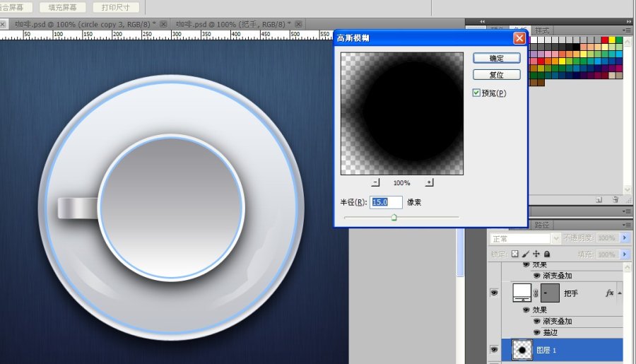Select the 描边 effect row text
The height and width of the screenshot is (364, 636).
[550, 332]
